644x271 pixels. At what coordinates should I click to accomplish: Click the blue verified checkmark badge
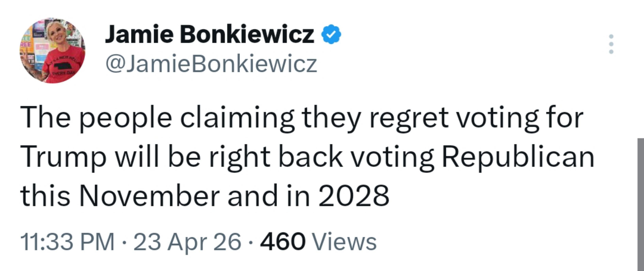coord(331,34)
